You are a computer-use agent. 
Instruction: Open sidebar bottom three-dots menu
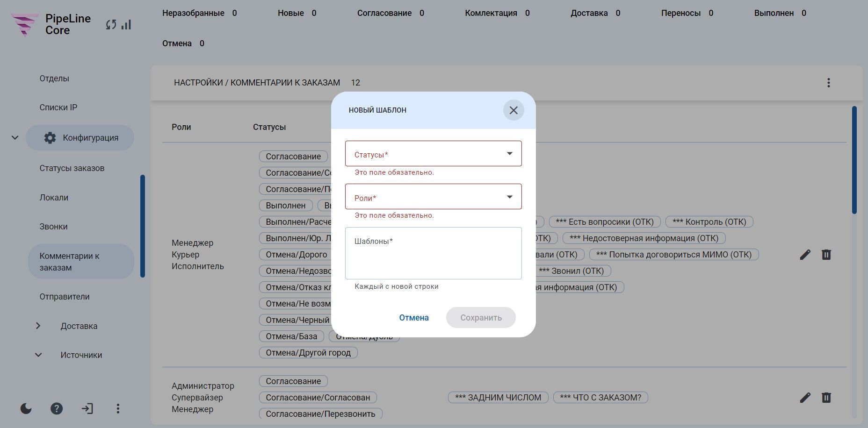click(118, 409)
